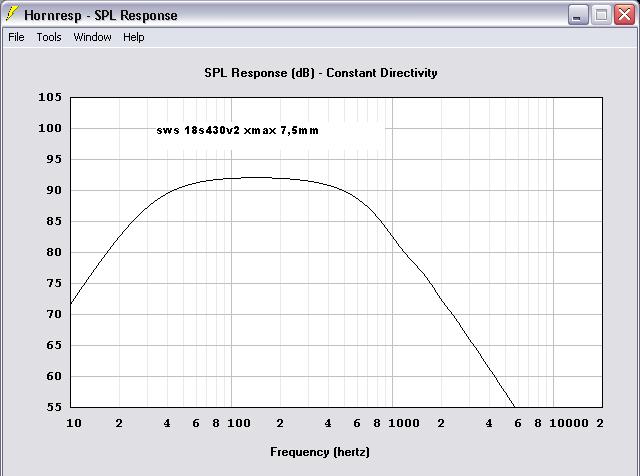The image size is (640, 476).
Task: Click the 1000 Hz frequency label
Action: click(x=404, y=423)
